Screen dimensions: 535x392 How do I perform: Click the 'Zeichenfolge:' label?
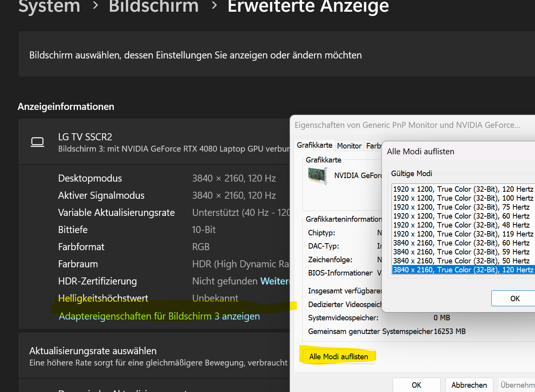coord(330,260)
